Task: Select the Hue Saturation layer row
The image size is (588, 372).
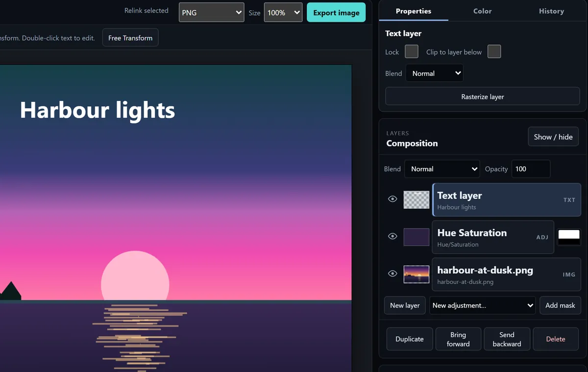Action: point(493,237)
